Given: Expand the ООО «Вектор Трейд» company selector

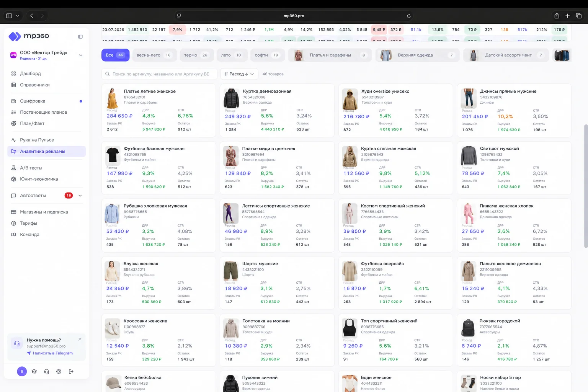Looking at the screenshot, I should pos(80,55).
